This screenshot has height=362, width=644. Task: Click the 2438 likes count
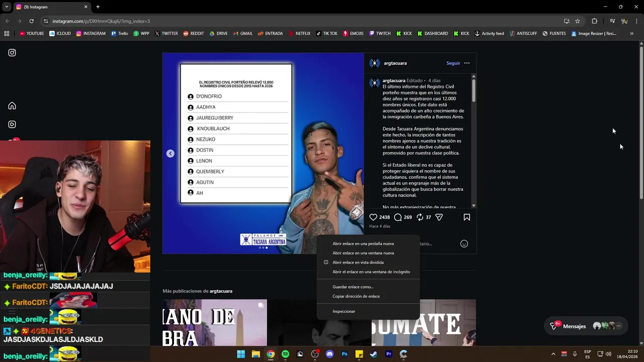(x=384, y=217)
